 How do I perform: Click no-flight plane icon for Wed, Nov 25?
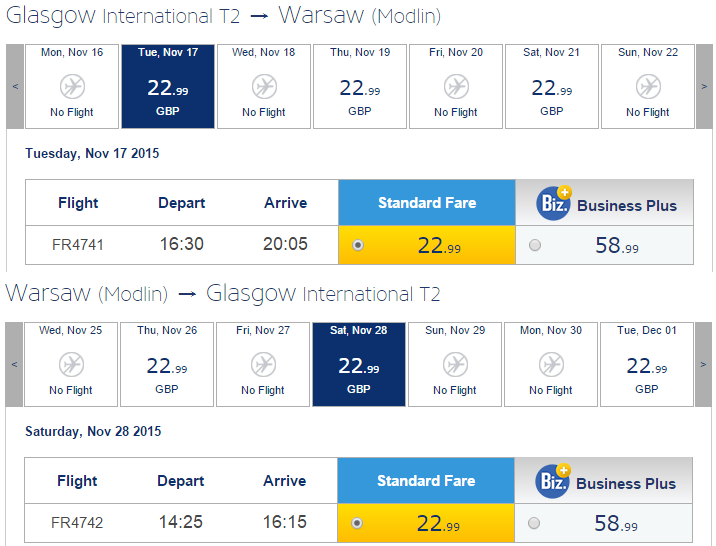[x=71, y=364]
